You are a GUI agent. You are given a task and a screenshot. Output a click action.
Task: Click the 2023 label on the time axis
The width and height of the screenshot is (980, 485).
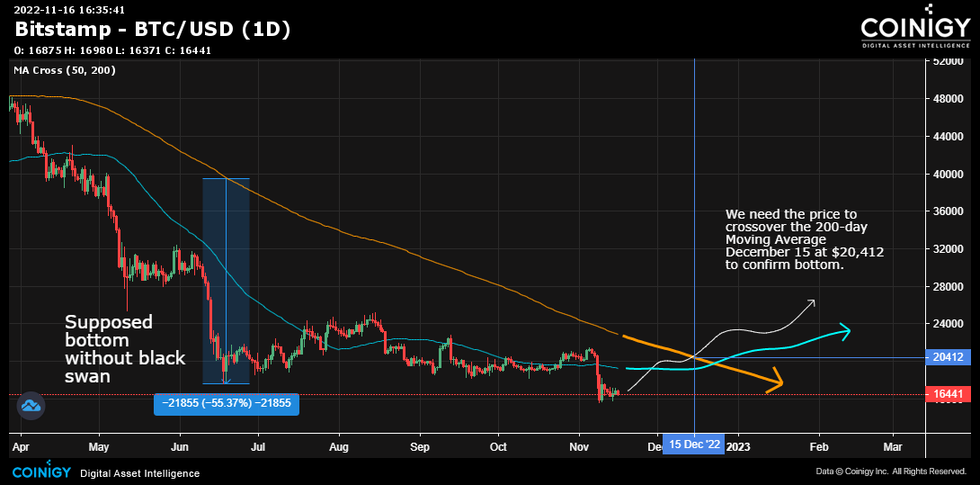[738, 448]
